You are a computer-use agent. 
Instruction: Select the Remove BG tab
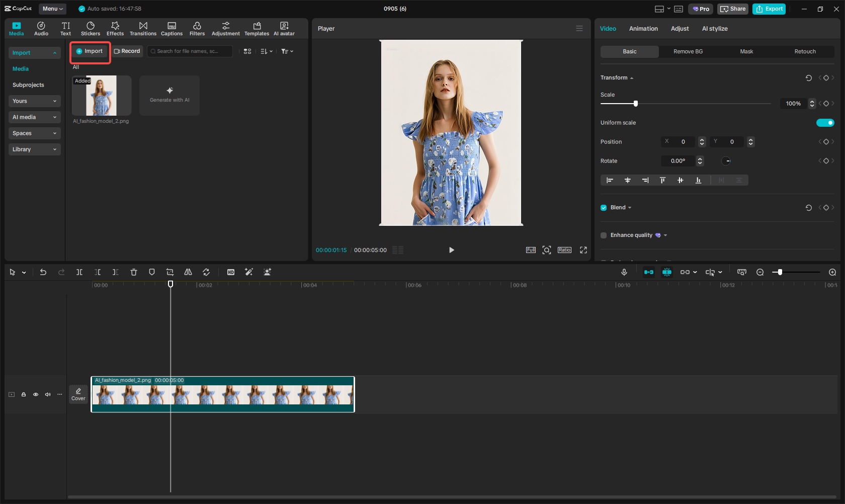688,52
